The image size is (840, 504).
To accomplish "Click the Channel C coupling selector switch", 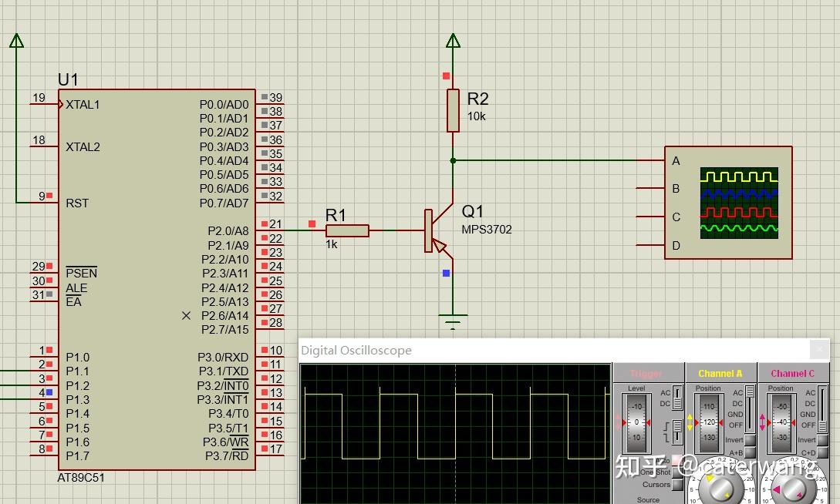I will (823, 408).
